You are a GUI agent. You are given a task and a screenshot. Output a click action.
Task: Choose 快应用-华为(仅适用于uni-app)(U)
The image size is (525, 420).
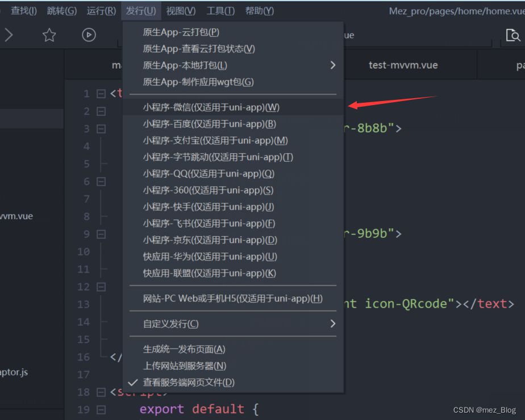click(x=233, y=257)
